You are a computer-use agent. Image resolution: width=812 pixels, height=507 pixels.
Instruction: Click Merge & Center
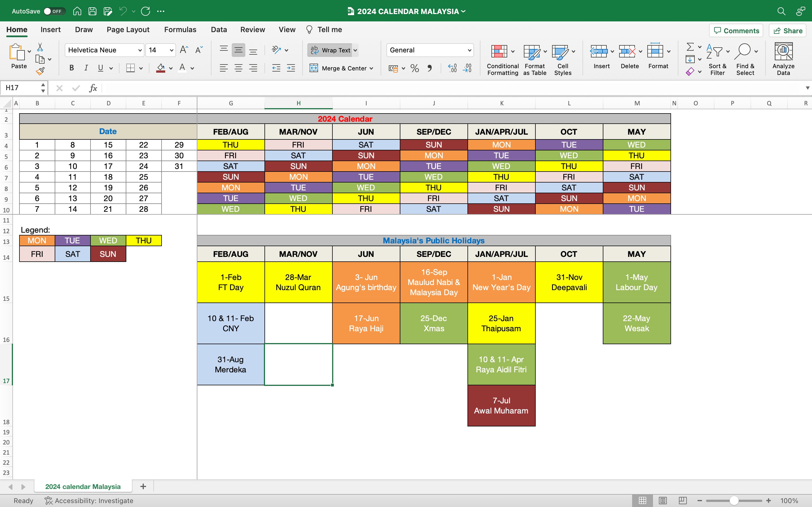pyautogui.click(x=341, y=68)
